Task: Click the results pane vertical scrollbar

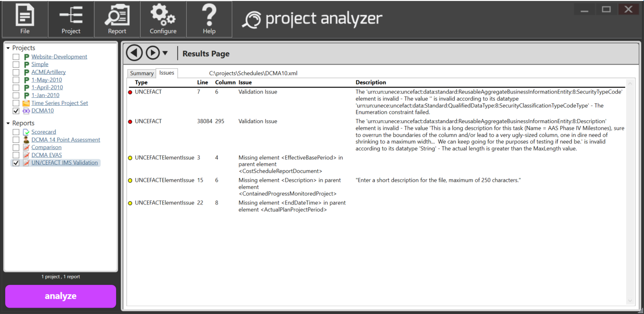Action: 630,188
